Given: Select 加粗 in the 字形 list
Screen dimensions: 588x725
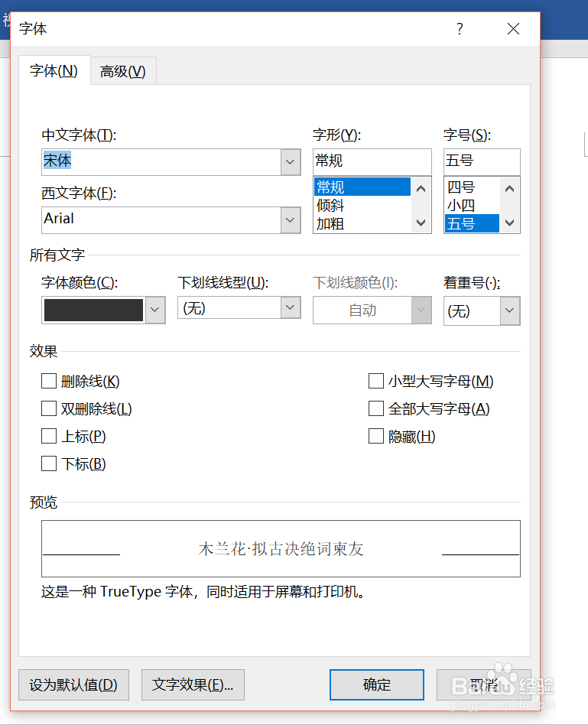Looking at the screenshot, I should (331, 224).
